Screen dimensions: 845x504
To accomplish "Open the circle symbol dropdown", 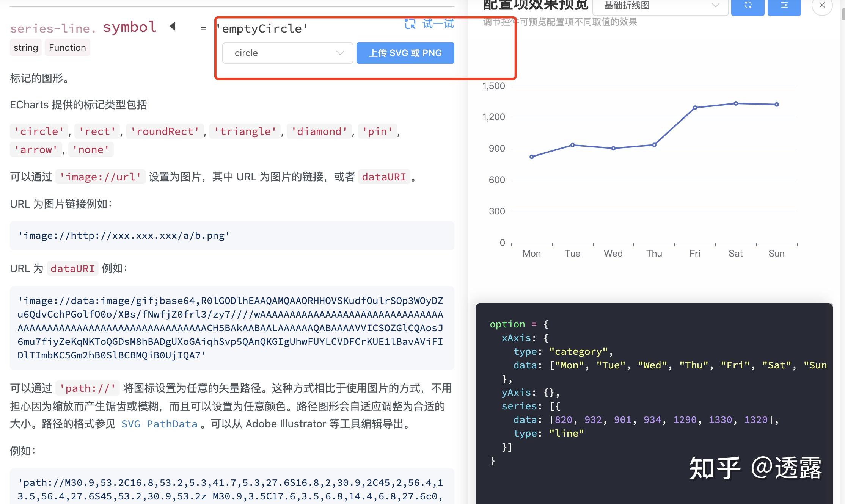I will coord(287,53).
